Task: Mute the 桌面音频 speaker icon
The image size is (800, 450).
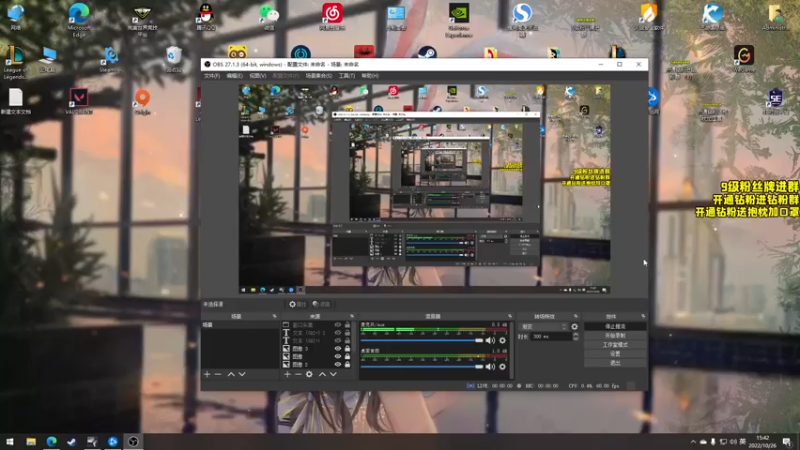Action: click(x=490, y=367)
